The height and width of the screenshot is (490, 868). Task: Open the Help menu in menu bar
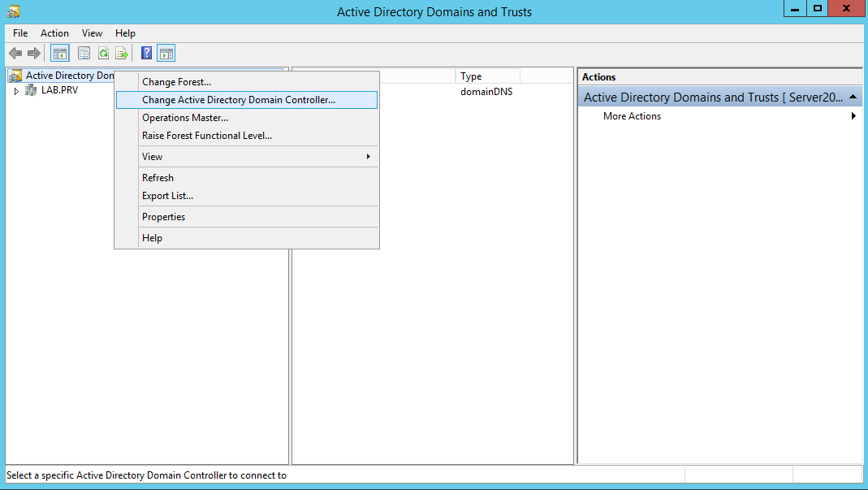tap(125, 33)
